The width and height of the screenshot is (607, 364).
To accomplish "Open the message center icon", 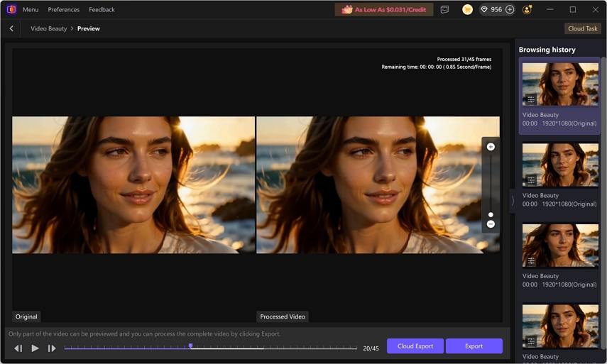I will [444, 10].
